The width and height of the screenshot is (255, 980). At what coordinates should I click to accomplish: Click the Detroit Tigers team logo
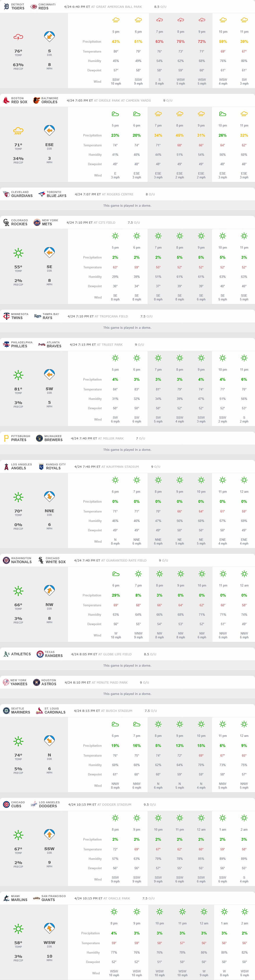(x=6, y=6)
